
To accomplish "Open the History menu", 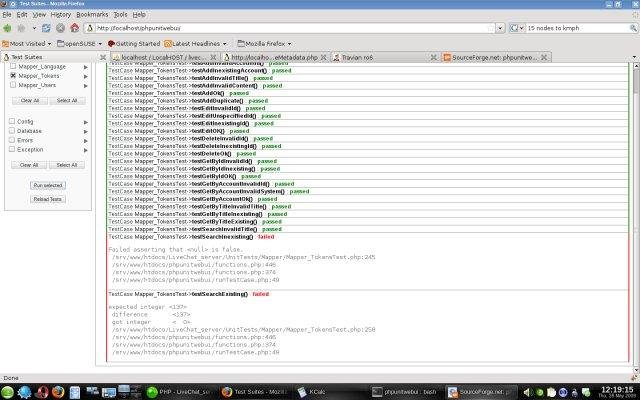I will pos(61,14).
